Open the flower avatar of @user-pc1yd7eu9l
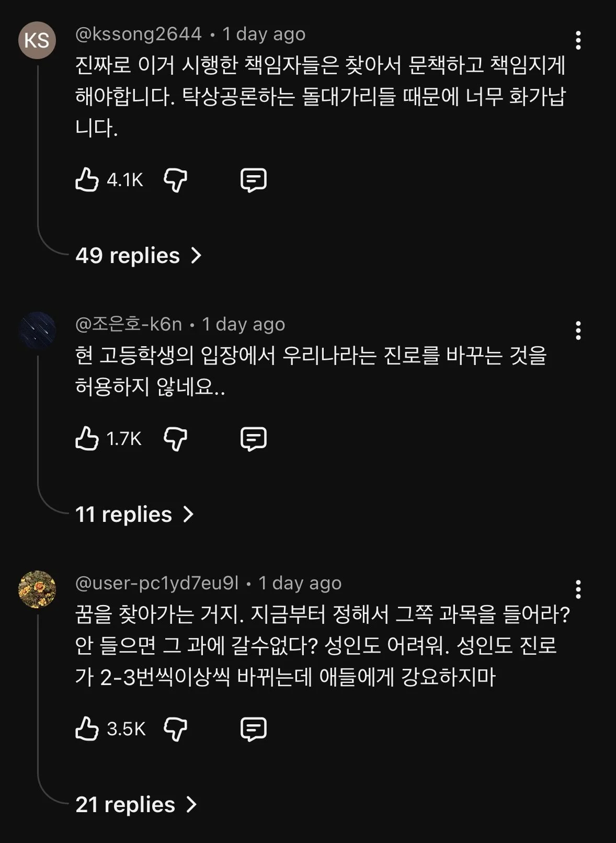 [x=37, y=589]
